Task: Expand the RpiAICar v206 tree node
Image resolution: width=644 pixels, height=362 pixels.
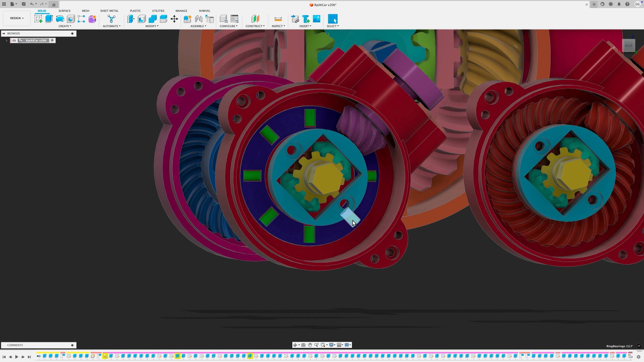Action: click(7, 40)
